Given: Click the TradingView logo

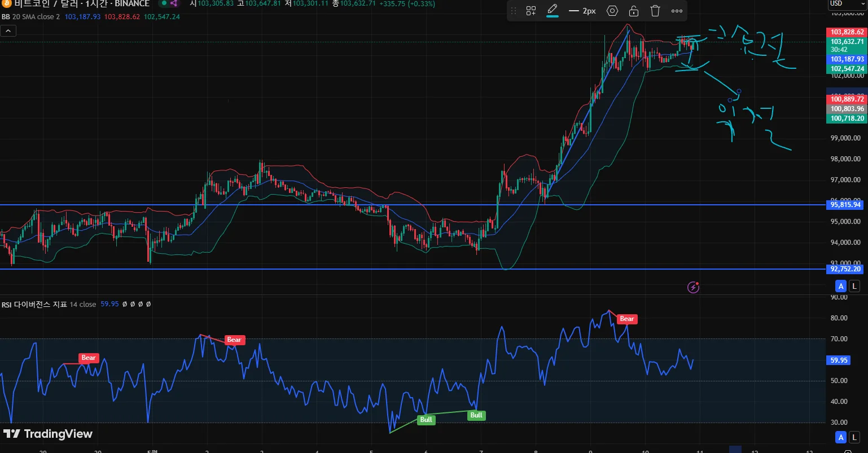Looking at the screenshot, I should click(48, 434).
